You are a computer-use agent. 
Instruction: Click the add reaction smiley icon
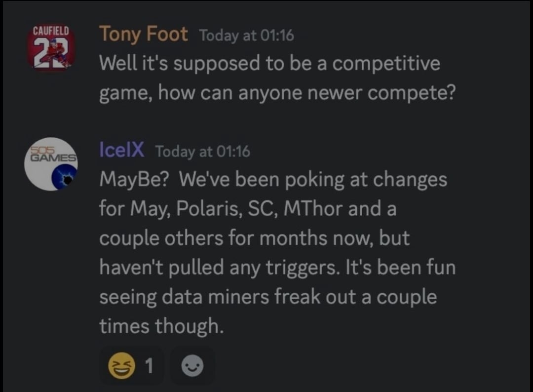pyautogui.click(x=192, y=366)
